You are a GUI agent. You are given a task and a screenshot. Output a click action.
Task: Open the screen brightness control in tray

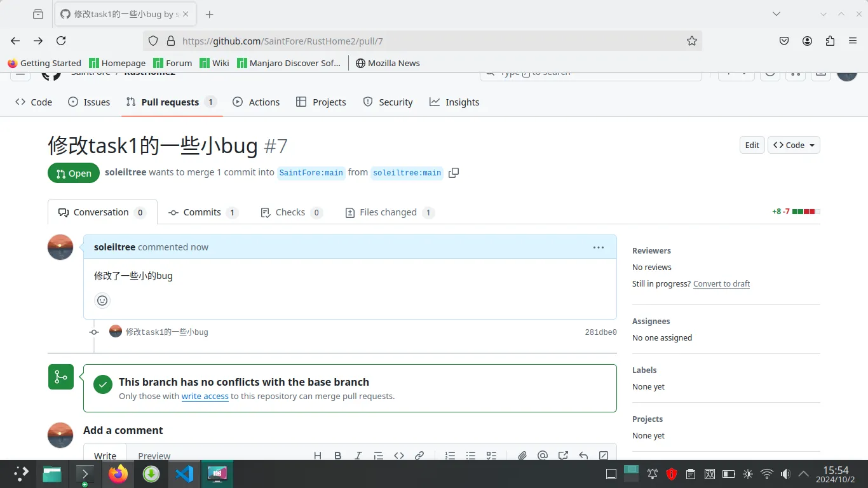click(x=748, y=474)
